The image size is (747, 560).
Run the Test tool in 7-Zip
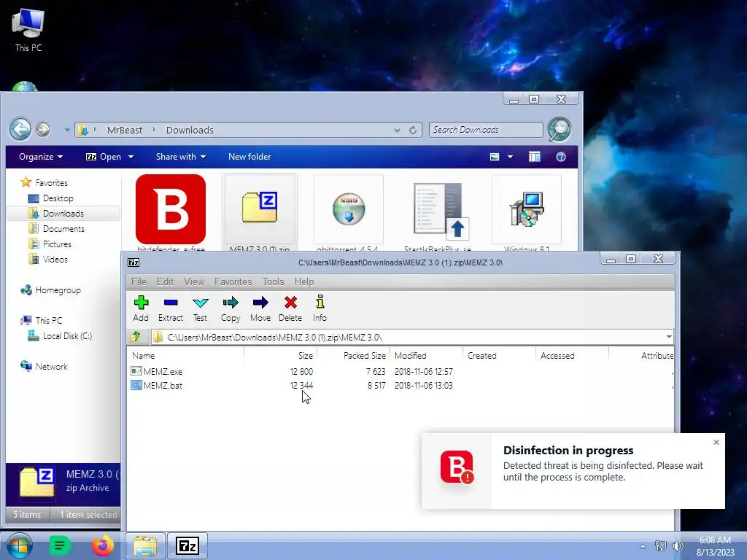tap(200, 308)
